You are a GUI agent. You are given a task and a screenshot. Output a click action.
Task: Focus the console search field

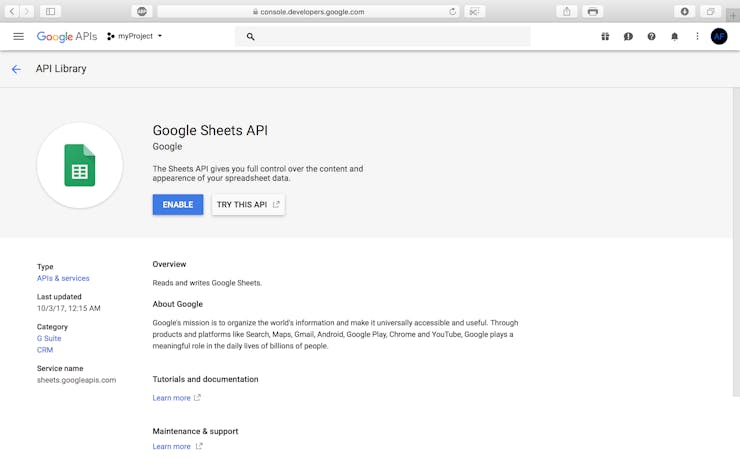[x=382, y=36]
